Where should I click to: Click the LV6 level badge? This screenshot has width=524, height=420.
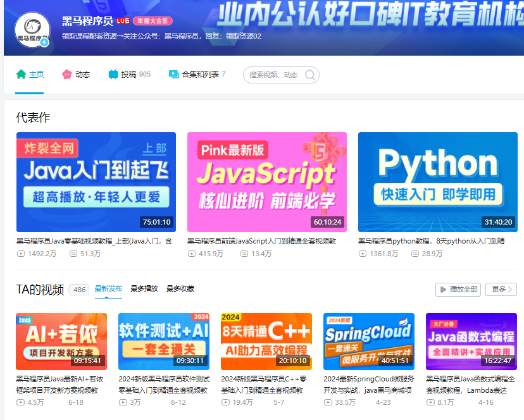pos(123,21)
